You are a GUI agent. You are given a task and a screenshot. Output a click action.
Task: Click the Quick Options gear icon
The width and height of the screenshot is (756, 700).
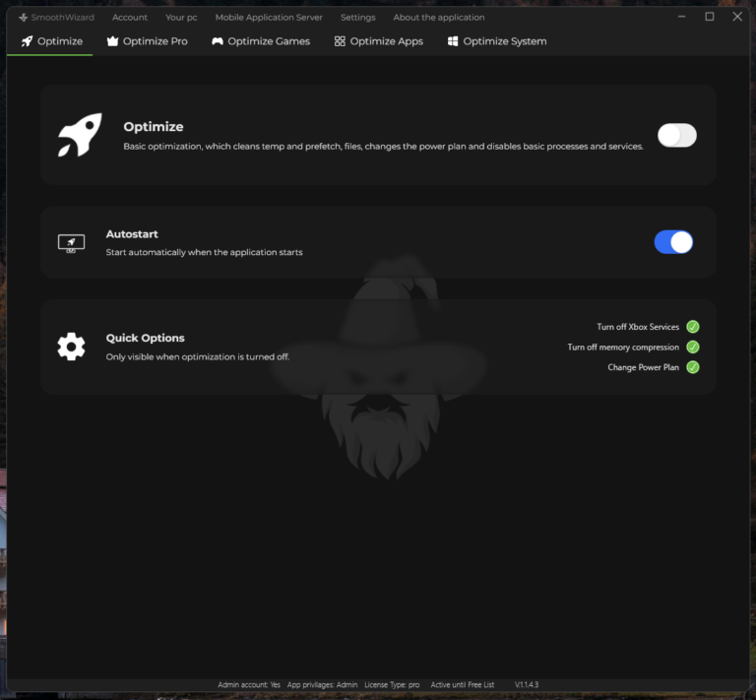point(71,347)
